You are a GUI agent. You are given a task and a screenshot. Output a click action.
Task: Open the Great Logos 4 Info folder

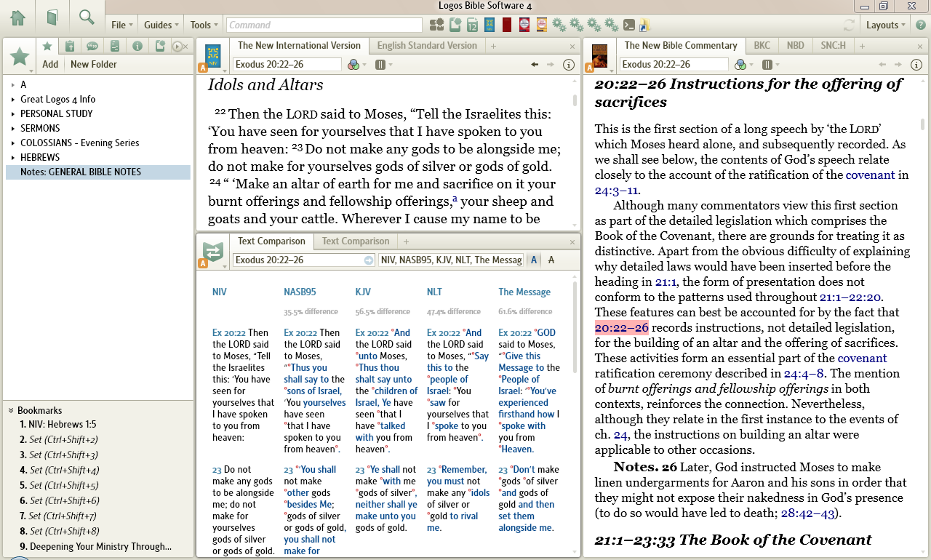pyautogui.click(x=57, y=100)
